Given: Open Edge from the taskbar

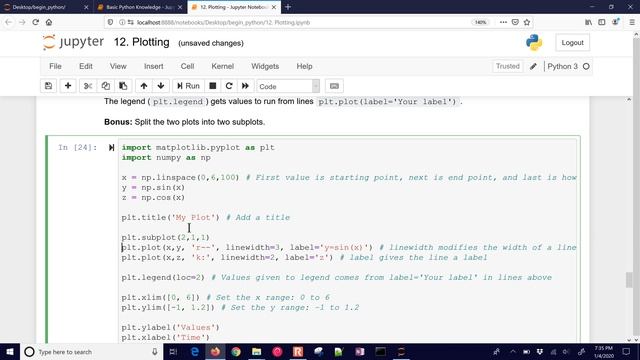Looking at the screenshot, I should click(x=195, y=351).
